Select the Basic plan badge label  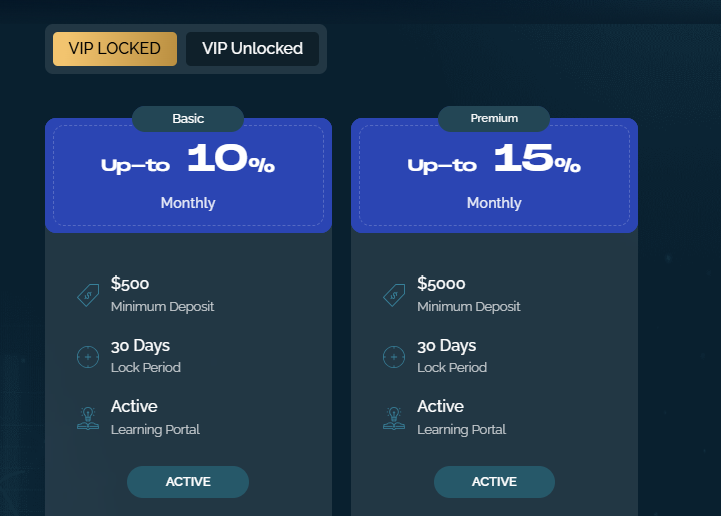tap(188, 119)
